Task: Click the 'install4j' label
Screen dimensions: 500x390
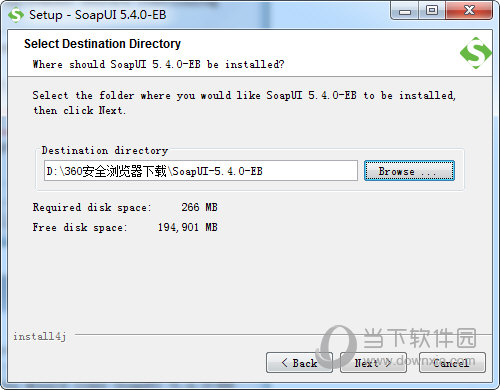Action: click(x=40, y=336)
